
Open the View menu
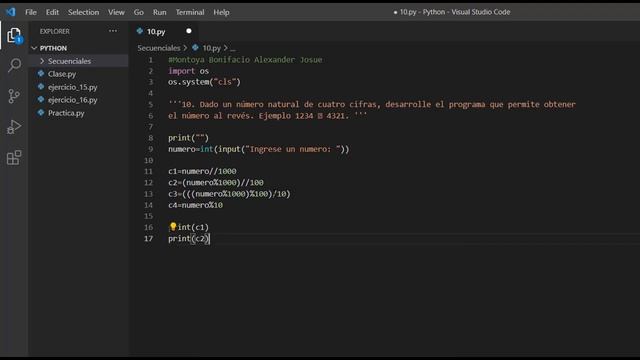point(116,12)
